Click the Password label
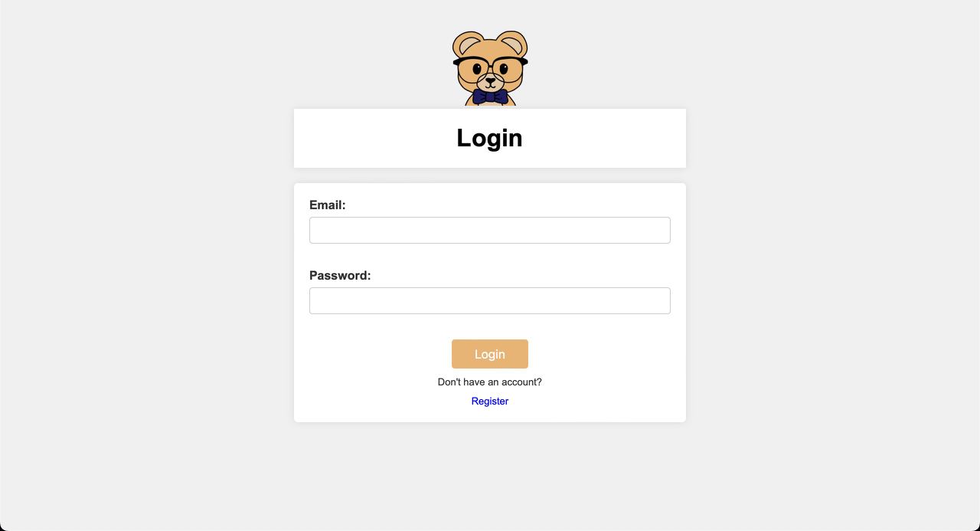The height and width of the screenshot is (531, 980). point(340,276)
